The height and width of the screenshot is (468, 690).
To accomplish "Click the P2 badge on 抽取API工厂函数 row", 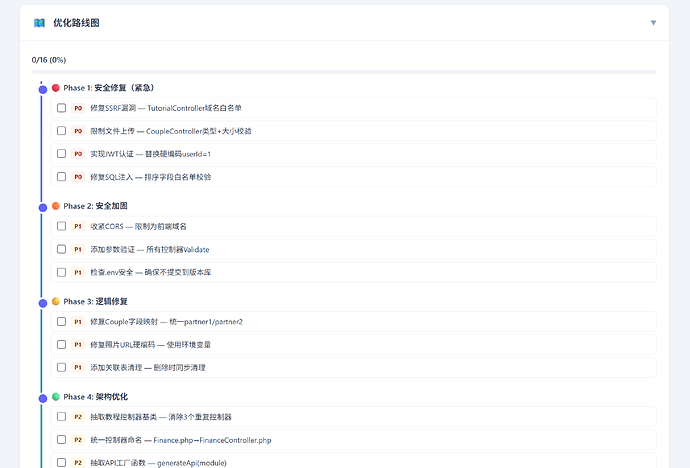I will pos(78,463).
